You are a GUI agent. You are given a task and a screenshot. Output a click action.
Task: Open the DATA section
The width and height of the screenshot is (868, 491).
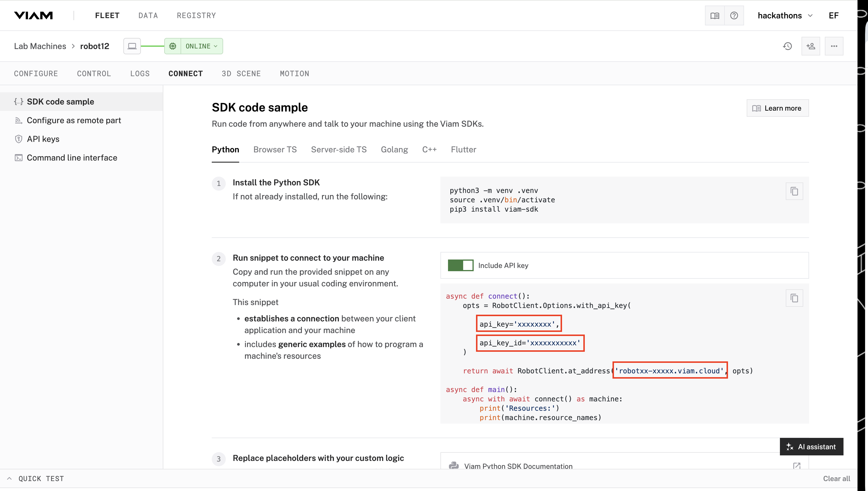(148, 15)
